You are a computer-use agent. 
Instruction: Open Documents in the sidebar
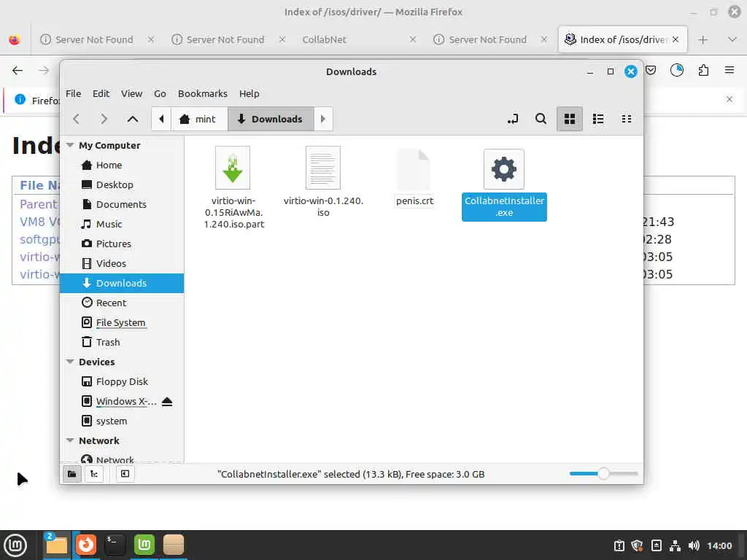(122, 204)
